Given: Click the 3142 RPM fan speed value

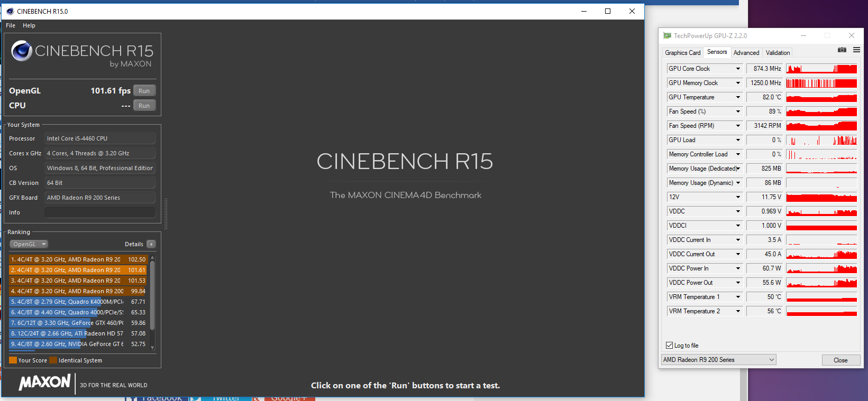Looking at the screenshot, I should coord(764,126).
